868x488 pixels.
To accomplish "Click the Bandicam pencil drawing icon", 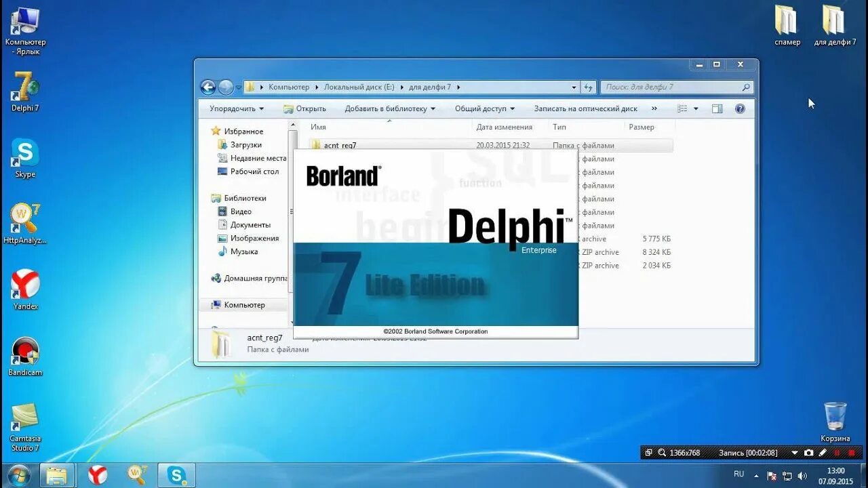I will [x=823, y=453].
